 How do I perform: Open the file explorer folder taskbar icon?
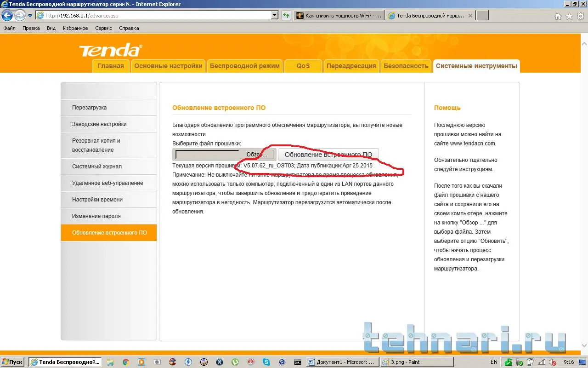click(x=111, y=362)
